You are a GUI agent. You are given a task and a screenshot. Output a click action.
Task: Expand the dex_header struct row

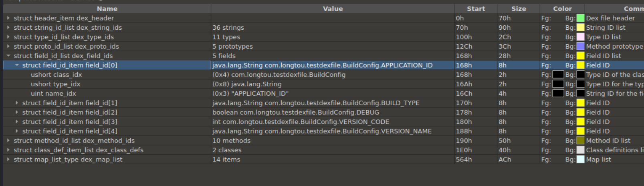(8, 18)
